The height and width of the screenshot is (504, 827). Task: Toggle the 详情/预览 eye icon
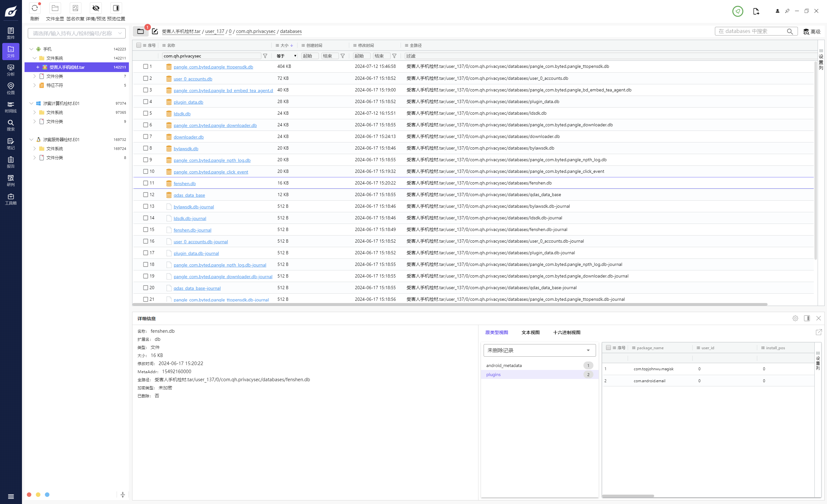(x=96, y=8)
